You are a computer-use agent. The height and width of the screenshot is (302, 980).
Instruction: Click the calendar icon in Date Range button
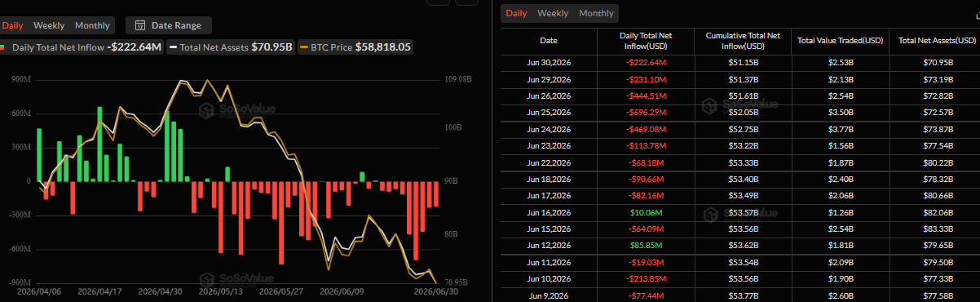(141, 26)
